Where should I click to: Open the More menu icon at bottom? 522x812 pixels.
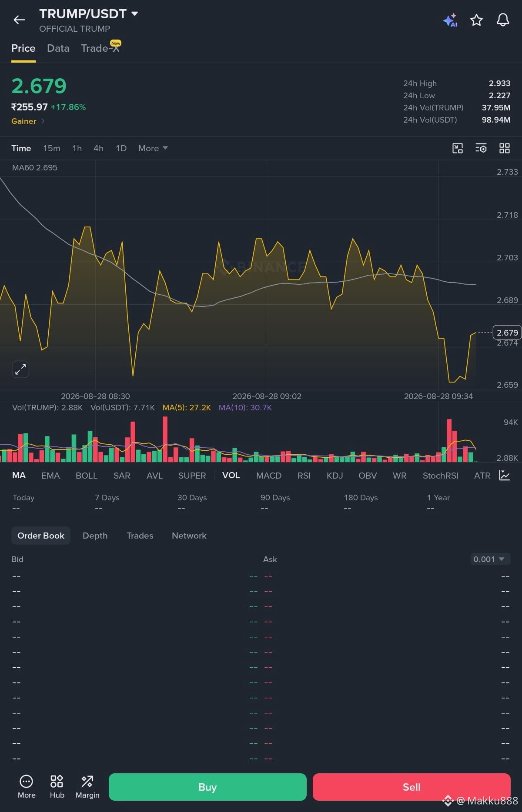click(x=27, y=787)
